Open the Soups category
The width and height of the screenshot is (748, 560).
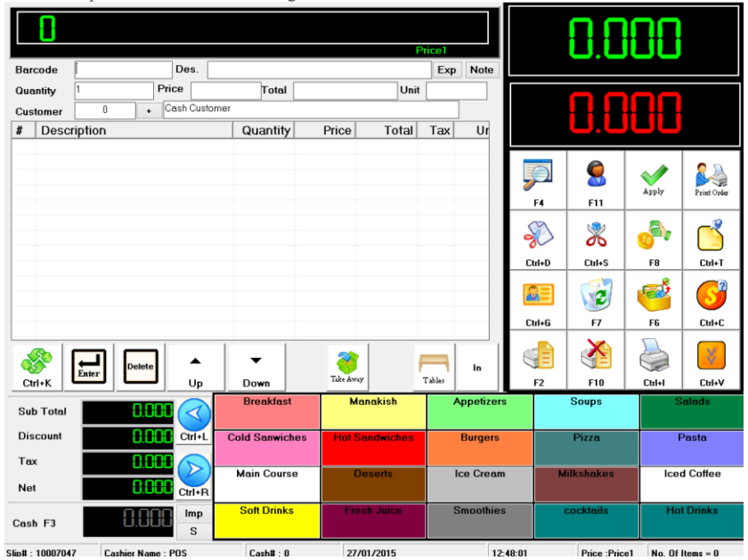[x=586, y=411]
